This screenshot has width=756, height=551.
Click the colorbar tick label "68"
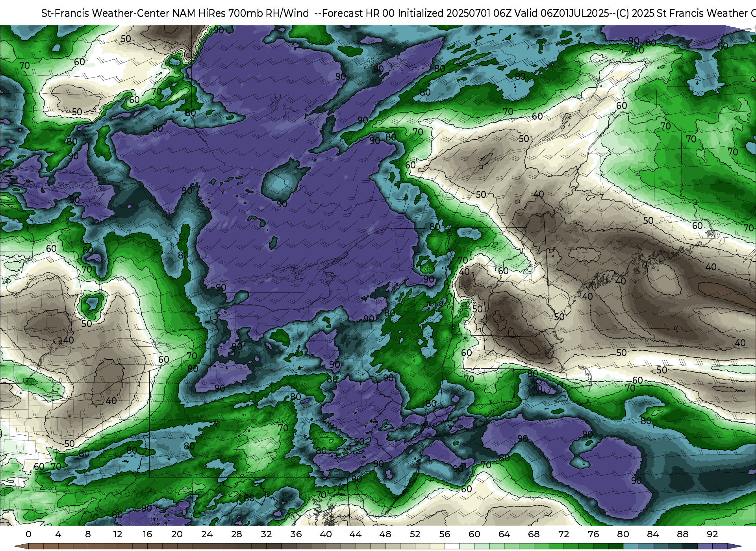click(x=534, y=534)
